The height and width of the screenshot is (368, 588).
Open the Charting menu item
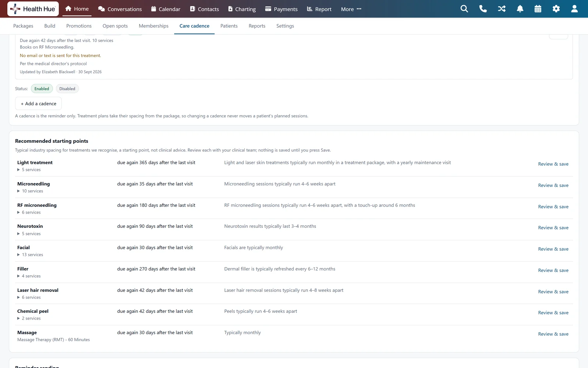242,9
